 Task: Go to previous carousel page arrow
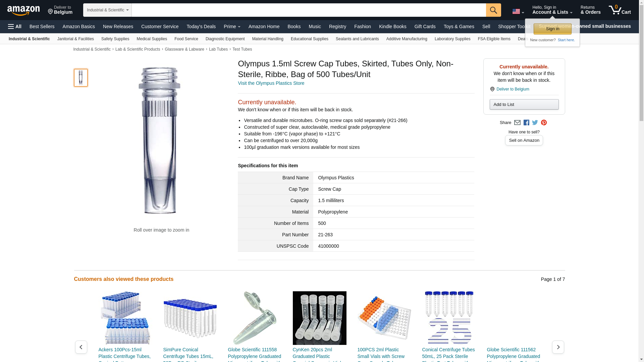click(81, 347)
